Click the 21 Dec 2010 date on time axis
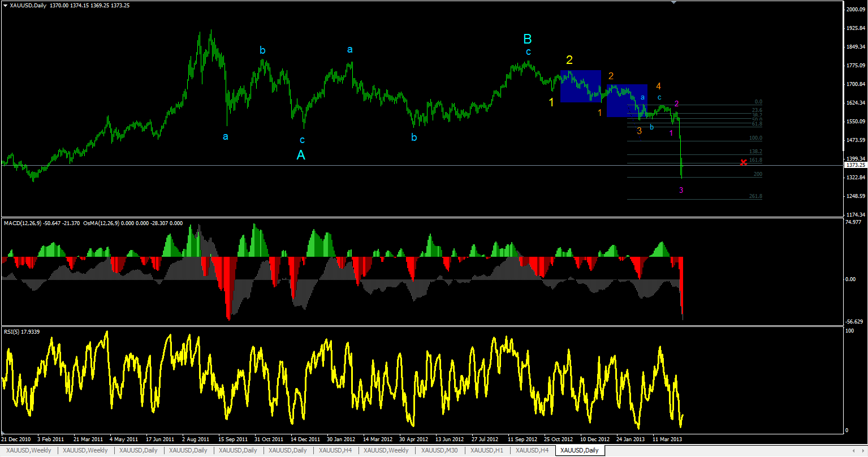Screen dimensions: 868x457 (x=16, y=439)
